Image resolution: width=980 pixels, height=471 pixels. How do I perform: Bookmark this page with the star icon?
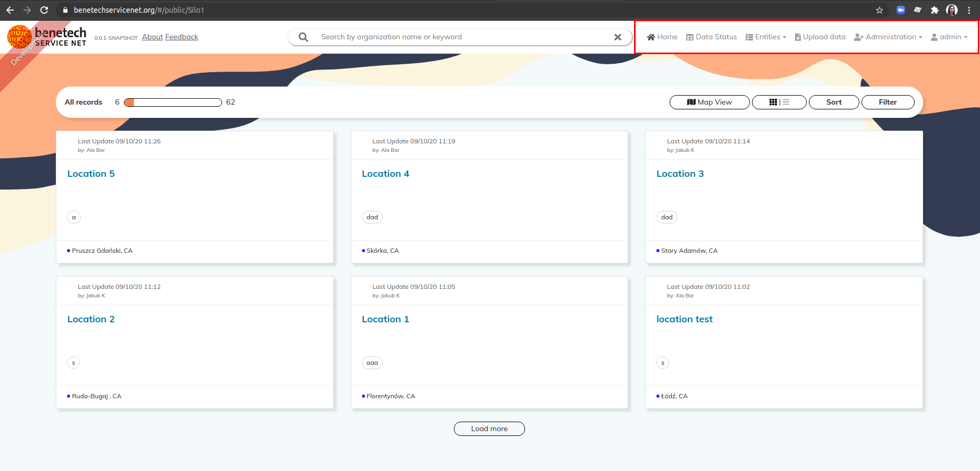coord(880,10)
